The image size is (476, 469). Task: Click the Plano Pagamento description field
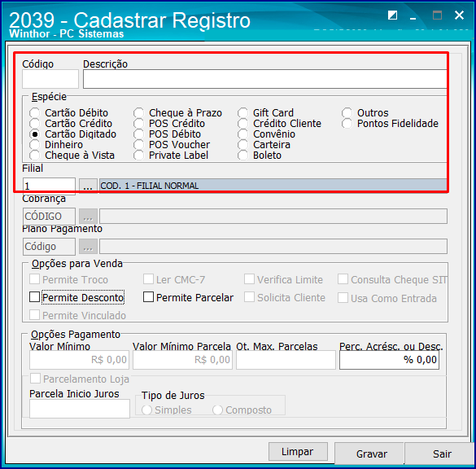[273, 247]
